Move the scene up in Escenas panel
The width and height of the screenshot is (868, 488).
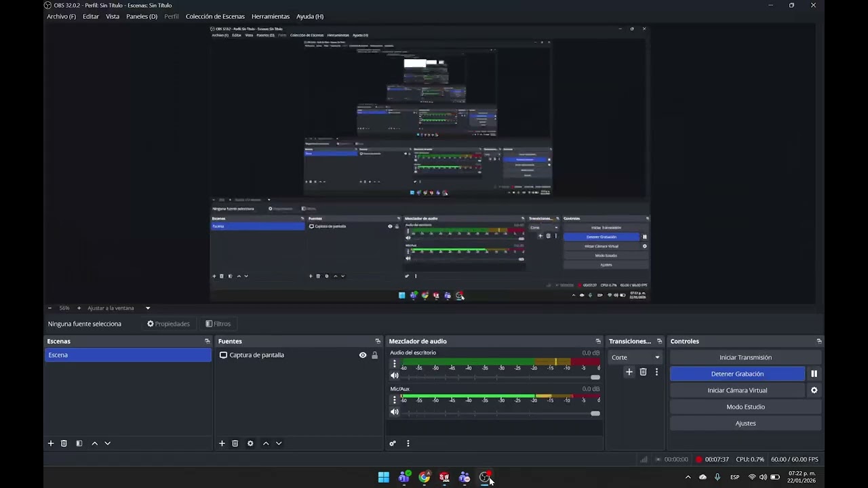tap(94, 443)
